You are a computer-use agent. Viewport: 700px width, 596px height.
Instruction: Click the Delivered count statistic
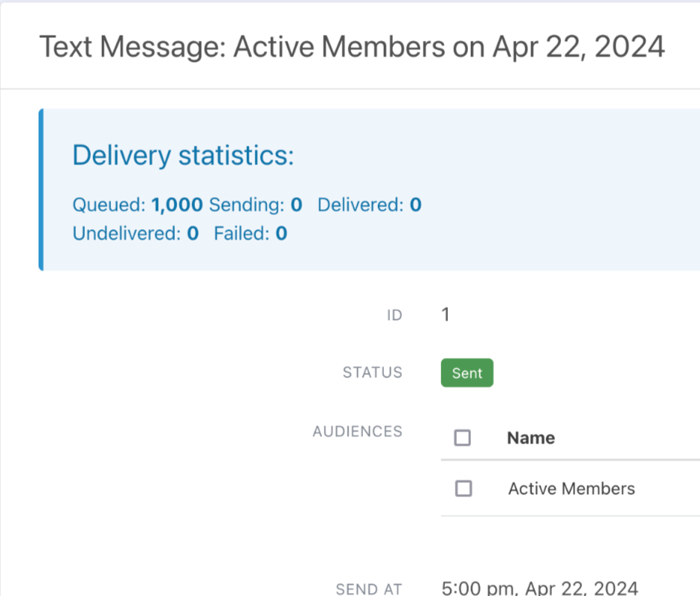click(x=369, y=205)
